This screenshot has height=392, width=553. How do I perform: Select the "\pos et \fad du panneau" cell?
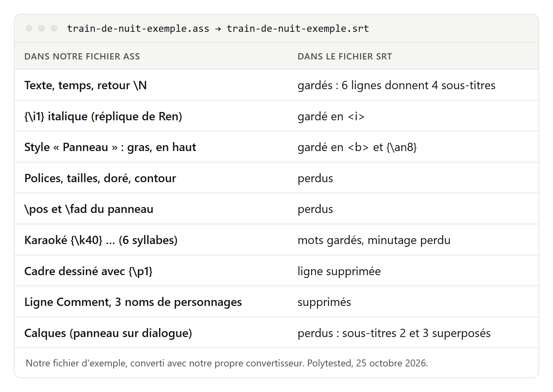tap(89, 209)
